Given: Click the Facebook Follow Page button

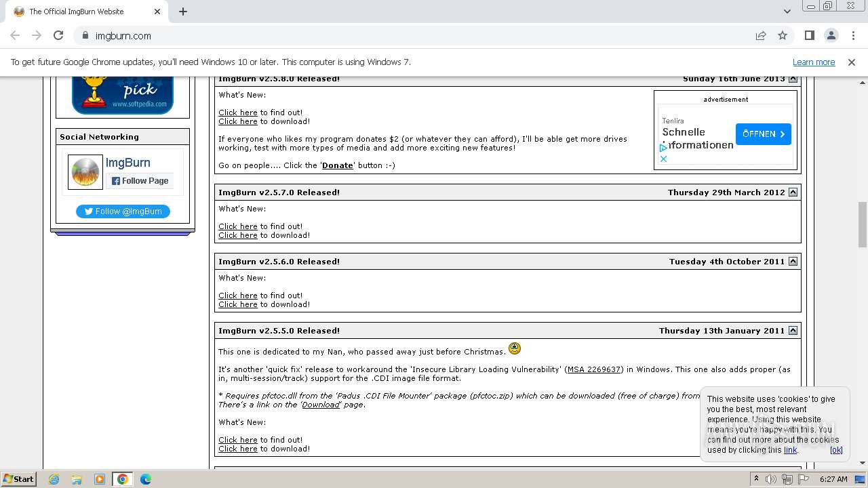Looking at the screenshot, I should tap(140, 181).
